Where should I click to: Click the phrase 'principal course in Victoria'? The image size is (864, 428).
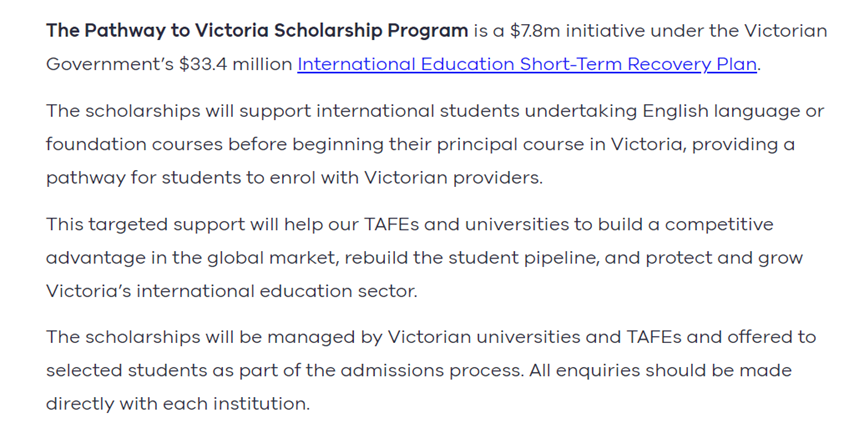coord(560,144)
